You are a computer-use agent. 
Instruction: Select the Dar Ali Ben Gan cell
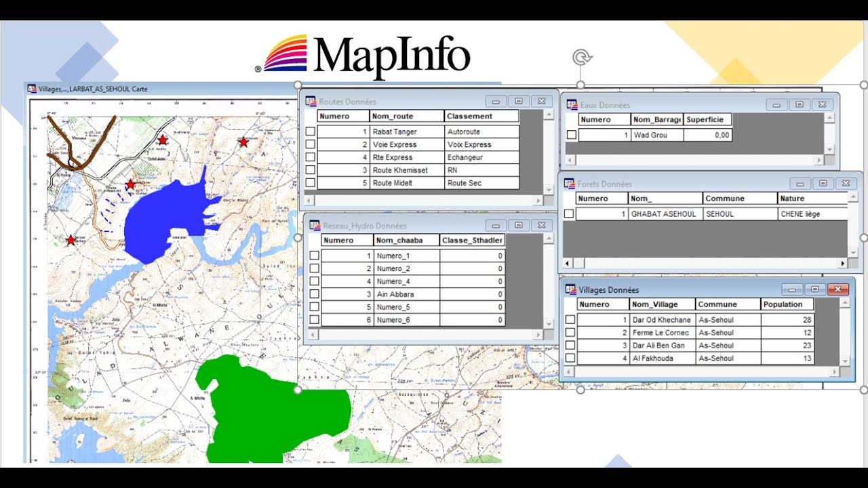[x=663, y=346]
